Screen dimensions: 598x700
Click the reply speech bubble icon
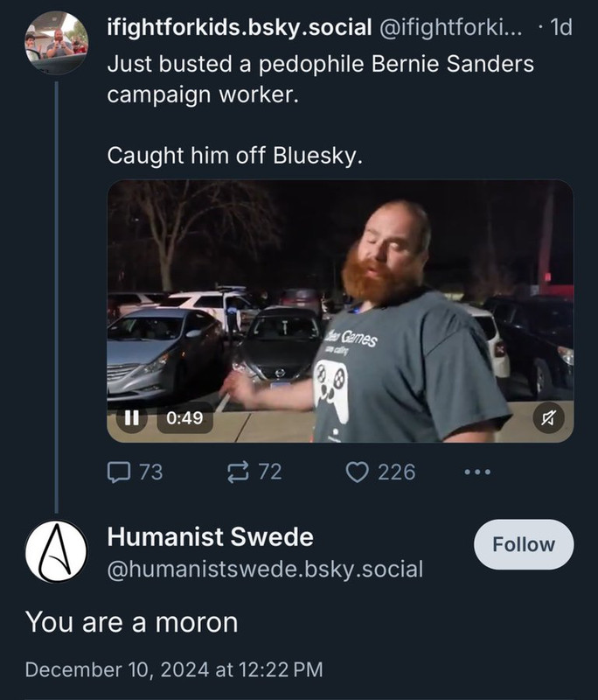[118, 472]
